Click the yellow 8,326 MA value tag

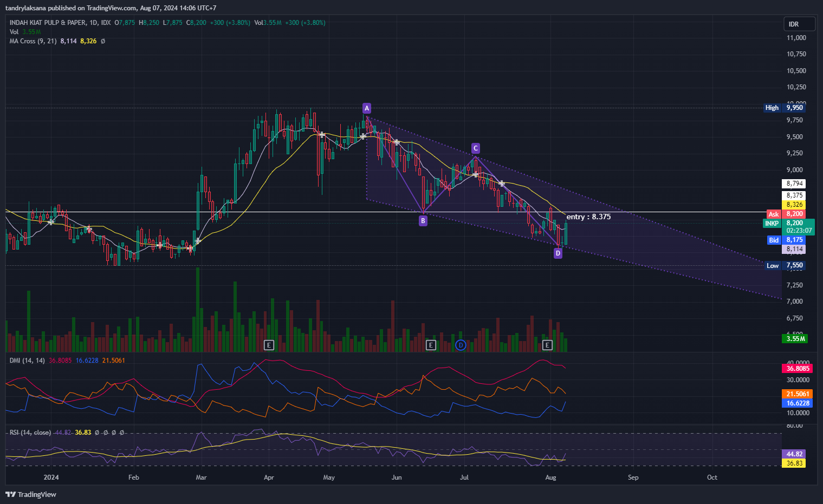click(x=794, y=205)
